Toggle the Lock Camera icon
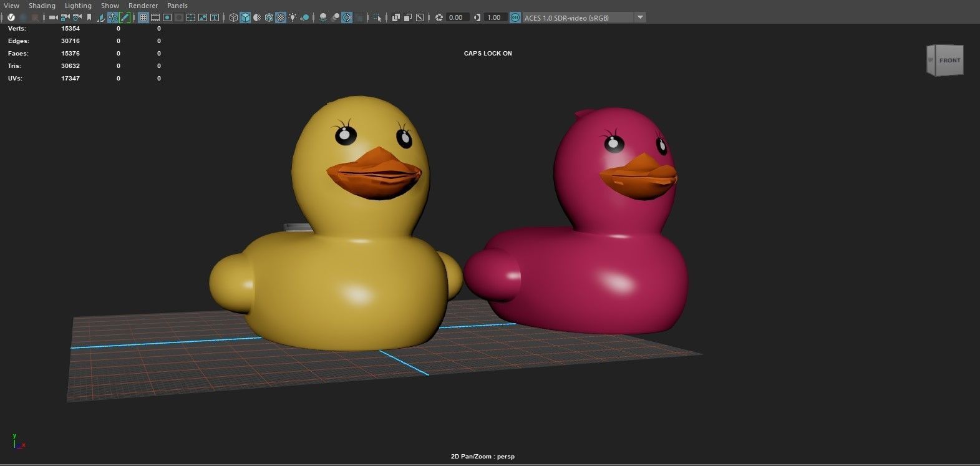Image resolution: width=980 pixels, height=466 pixels. pyautogui.click(x=65, y=17)
